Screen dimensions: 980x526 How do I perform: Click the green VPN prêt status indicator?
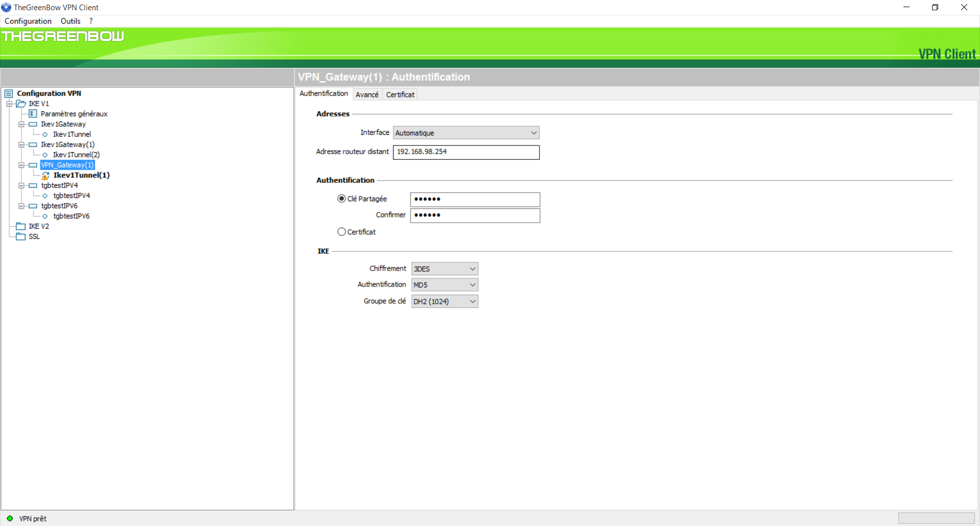[x=10, y=518]
